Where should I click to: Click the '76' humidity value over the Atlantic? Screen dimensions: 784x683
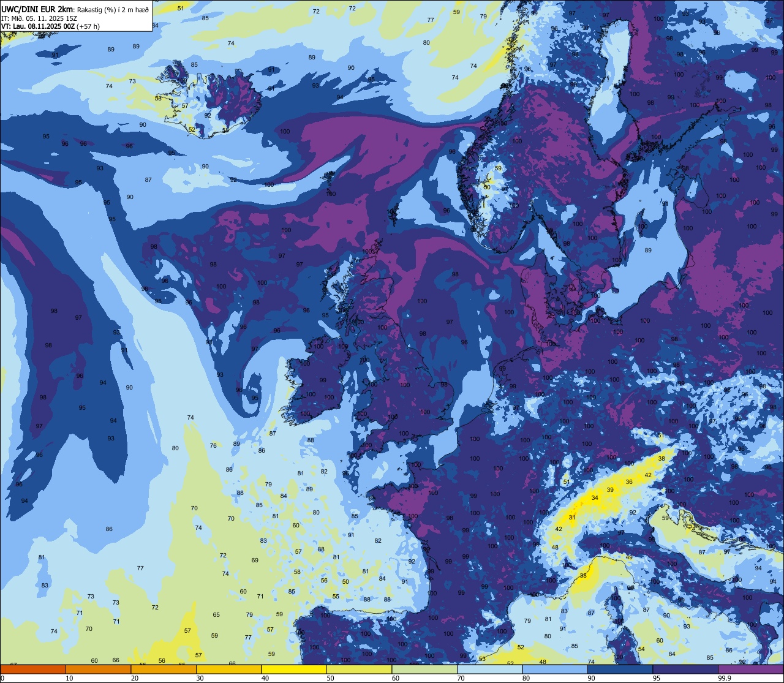(213, 445)
